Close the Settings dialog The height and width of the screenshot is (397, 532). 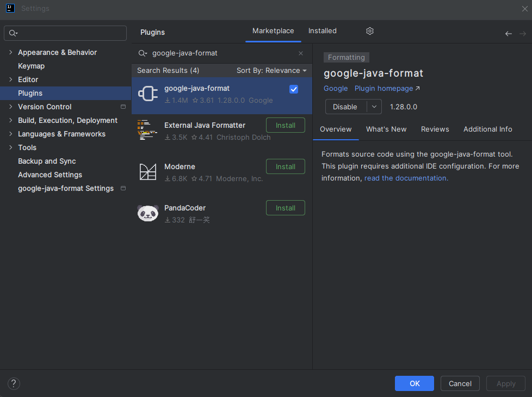524,9
